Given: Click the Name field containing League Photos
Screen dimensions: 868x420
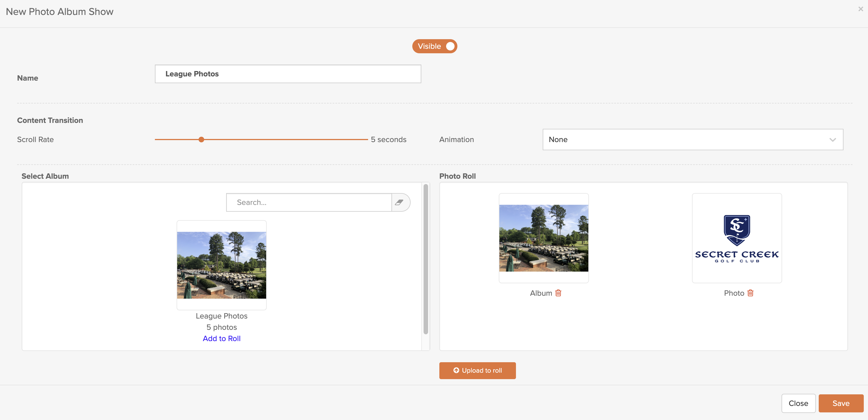Looking at the screenshot, I should (x=288, y=74).
